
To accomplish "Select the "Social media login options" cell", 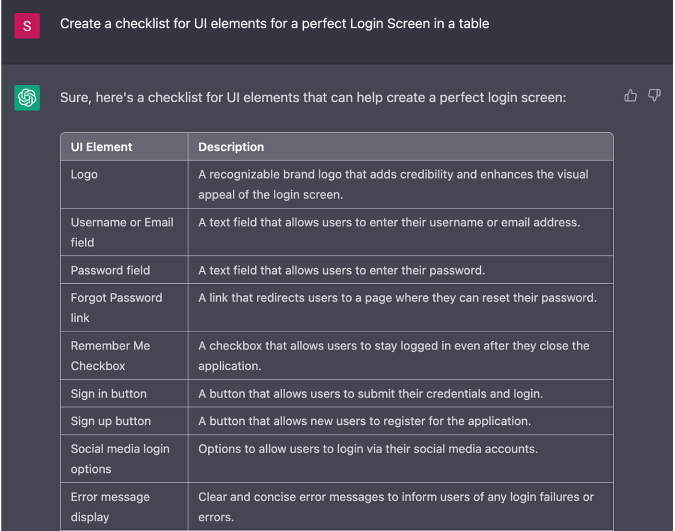I will pos(120,459).
